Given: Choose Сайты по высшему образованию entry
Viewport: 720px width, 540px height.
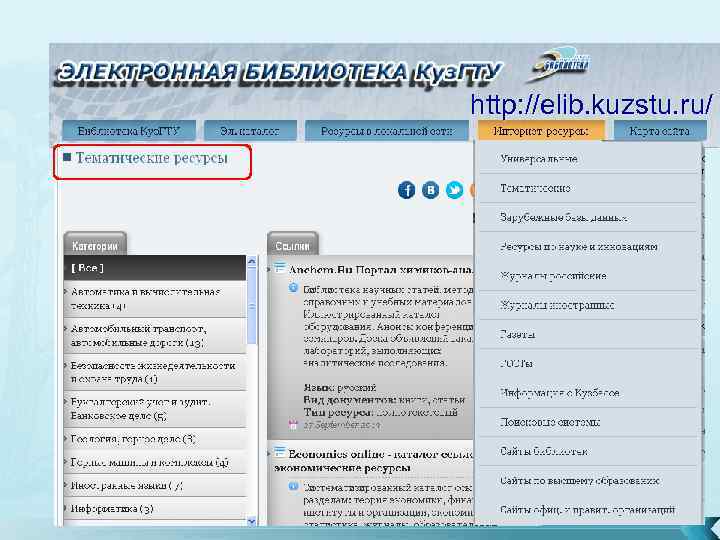Looking at the screenshot, I should (588, 481).
